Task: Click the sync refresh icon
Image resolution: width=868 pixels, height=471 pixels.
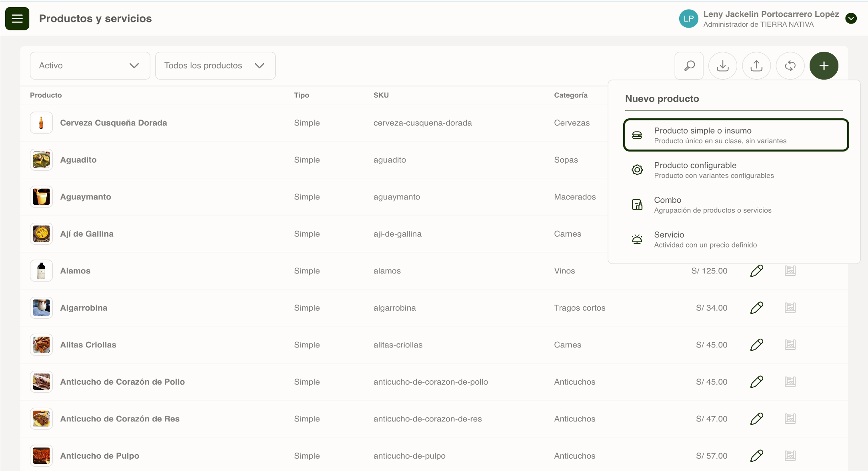Action: [x=790, y=66]
